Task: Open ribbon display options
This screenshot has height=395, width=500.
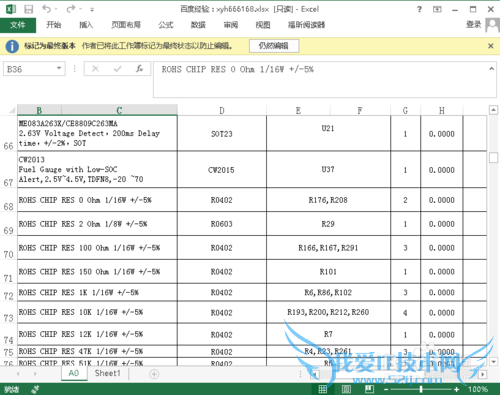Action: (437, 9)
